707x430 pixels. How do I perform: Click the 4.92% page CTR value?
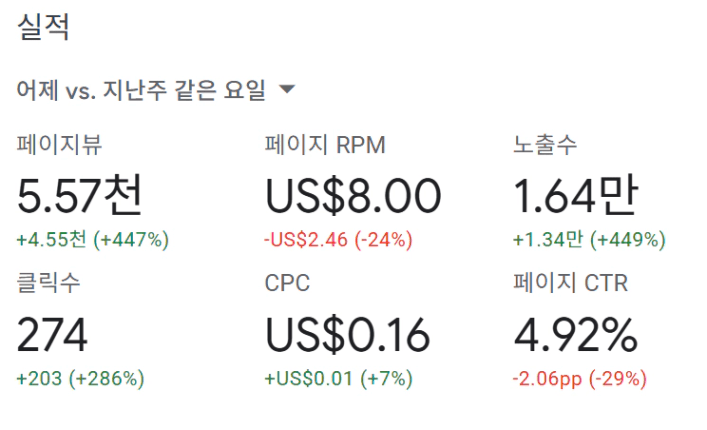(x=575, y=333)
